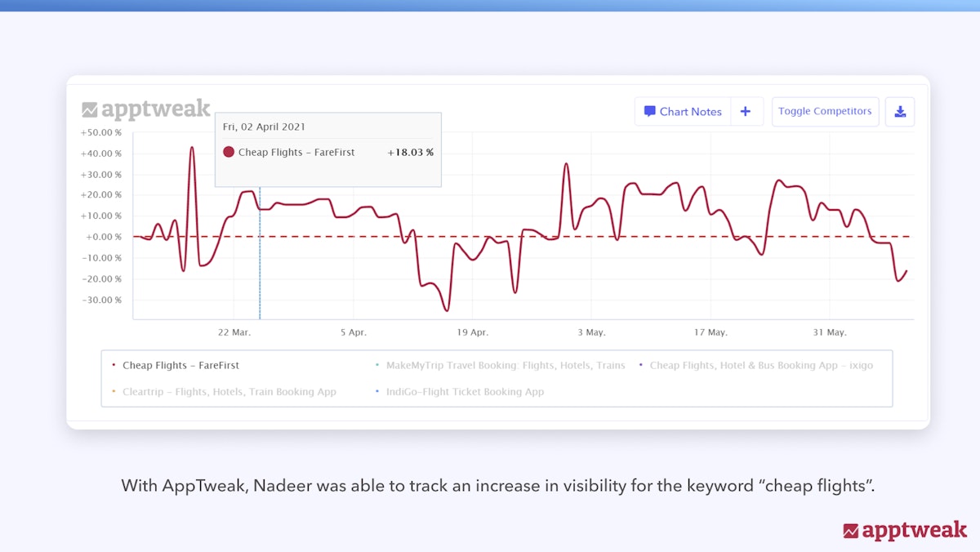Click the orange dot beside Cleartrip legend entry
Image resolution: width=980 pixels, height=552 pixels.
pos(114,392)
